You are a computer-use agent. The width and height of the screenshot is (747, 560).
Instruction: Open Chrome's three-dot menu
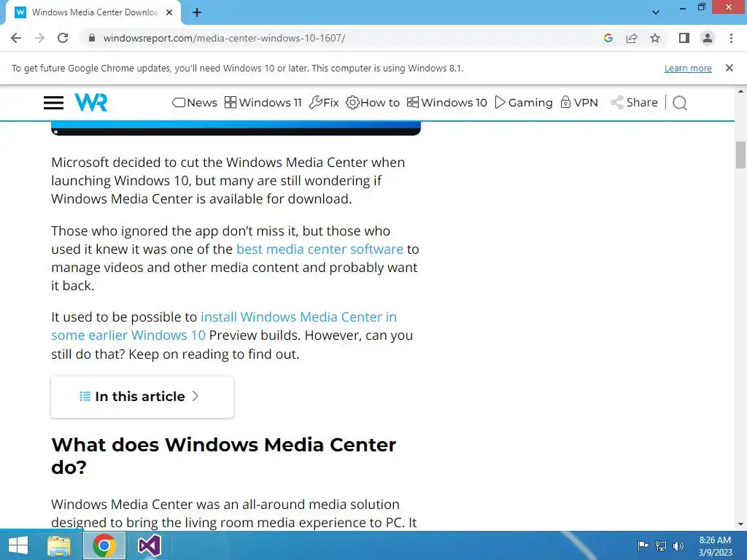point(731,38)
